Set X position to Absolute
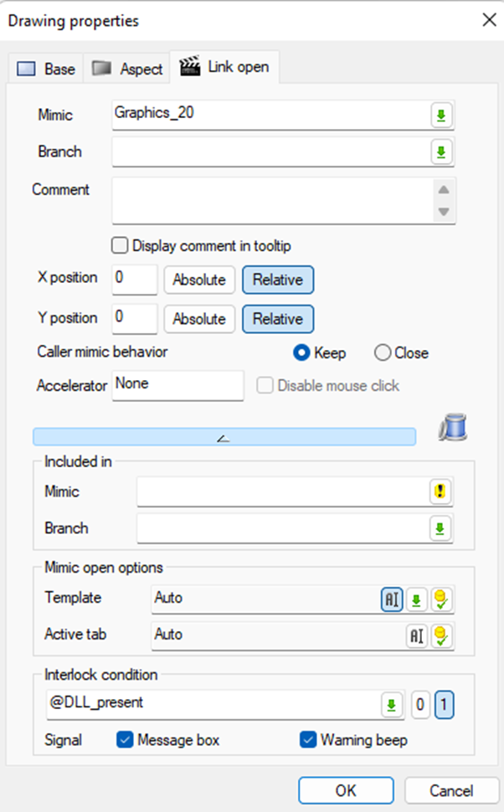Viewport: 504px width, 812px height. point(199,280)
